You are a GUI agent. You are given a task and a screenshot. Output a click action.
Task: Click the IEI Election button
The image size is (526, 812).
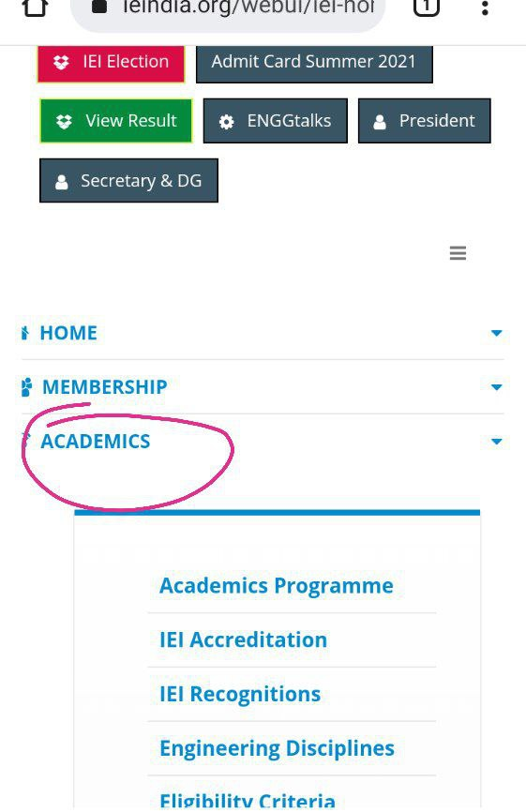click(111, 63)
